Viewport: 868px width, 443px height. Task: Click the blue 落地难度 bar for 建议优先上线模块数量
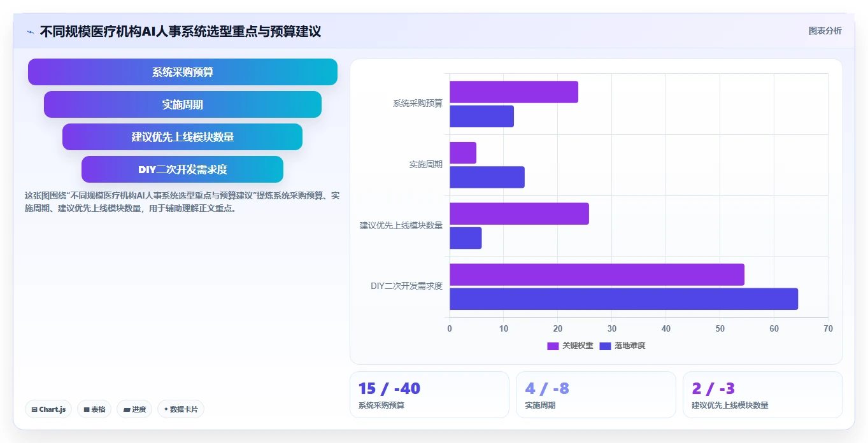[466, 237]
